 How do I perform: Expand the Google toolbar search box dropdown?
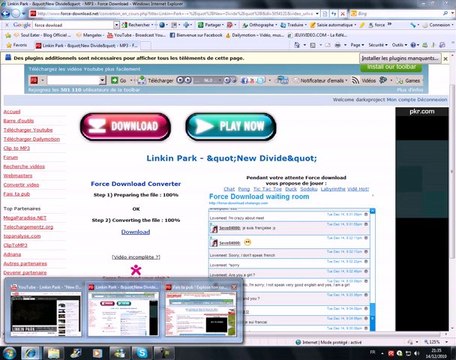click(116, 25)
